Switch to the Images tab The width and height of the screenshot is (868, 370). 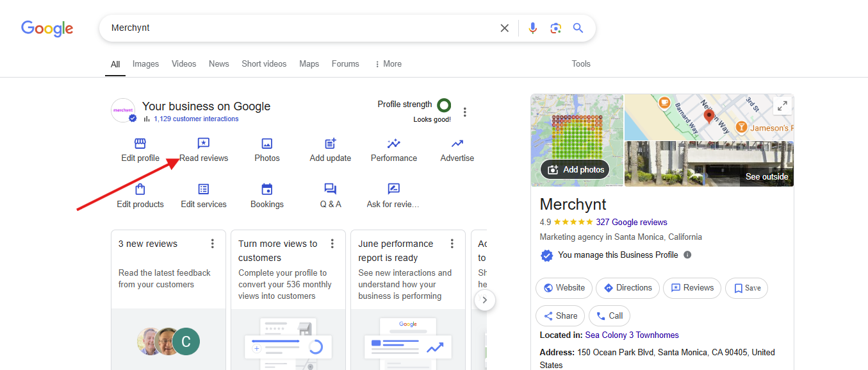145,63
